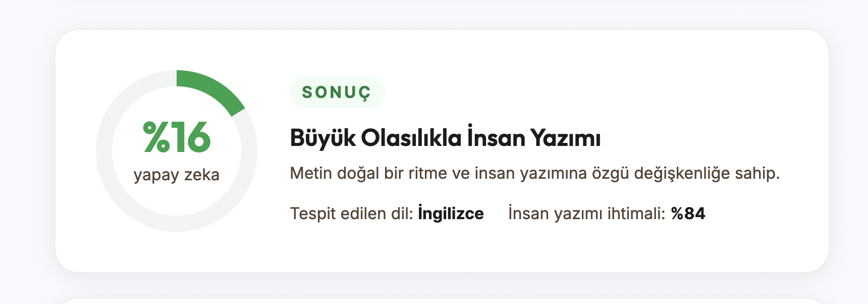
Task: Click the word "Olasılıkla" in the heading
Action: (411, 138)
